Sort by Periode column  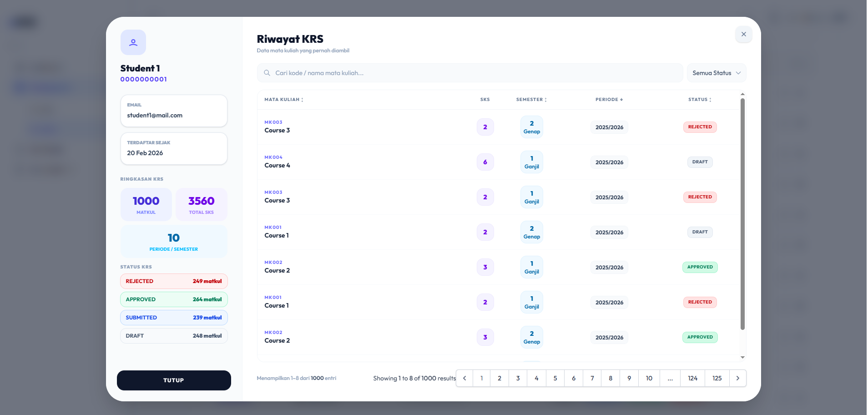tap(609, 100)
